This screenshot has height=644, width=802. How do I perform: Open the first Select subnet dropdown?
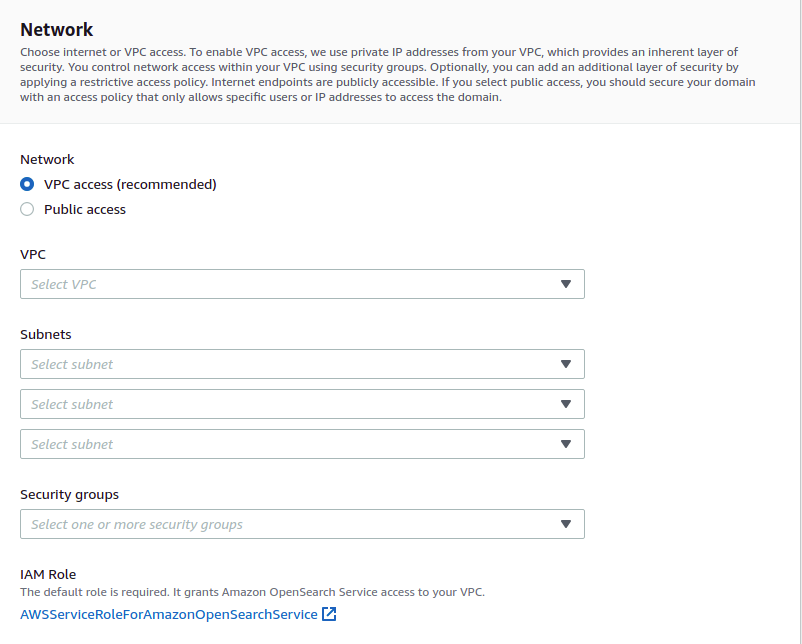tap(290, 364)
